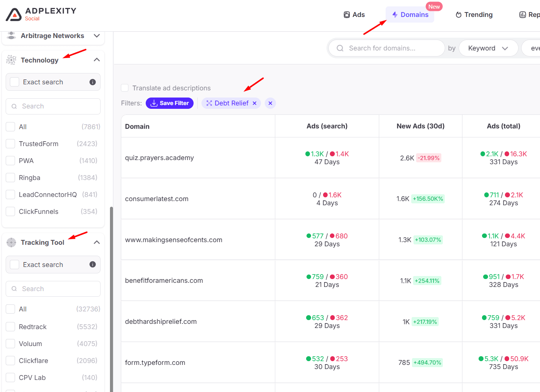The height and width of the screenshot is (392, 540).
Task: Open debthardshiprelief.com domain
Action: 161,322
